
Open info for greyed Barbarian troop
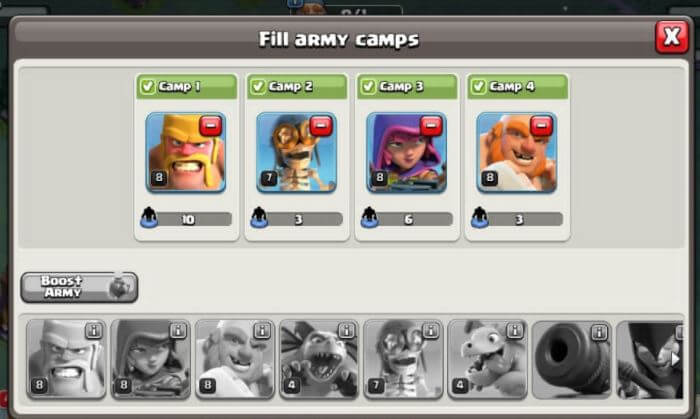[93, 331]
